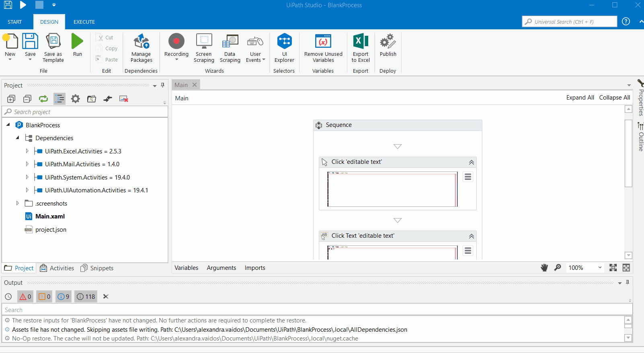Expand UiPath.Excel.Activities dependency node
Image resolution: width=644 pixels, height=353 pixels.
click(27, 151)
